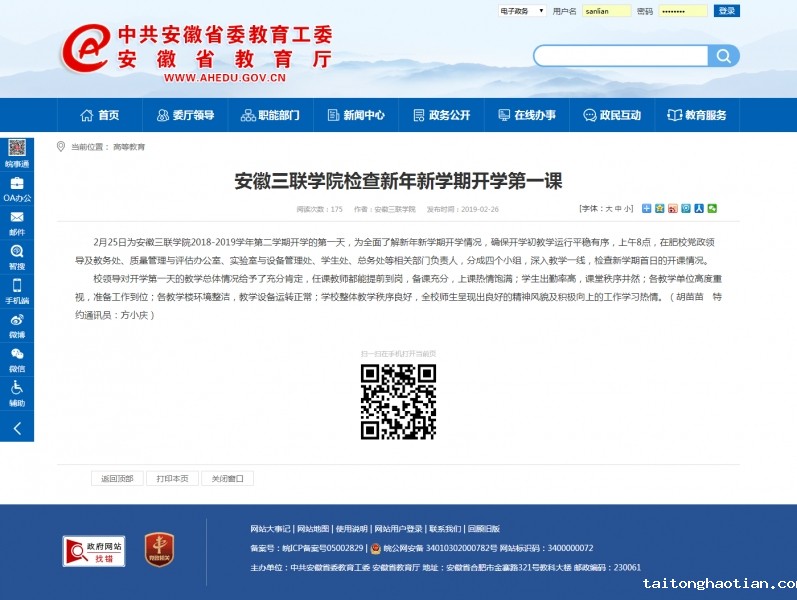
Task: Open the OA办公 briefcase icon in sidebar
Action: [x=17, y=187]
